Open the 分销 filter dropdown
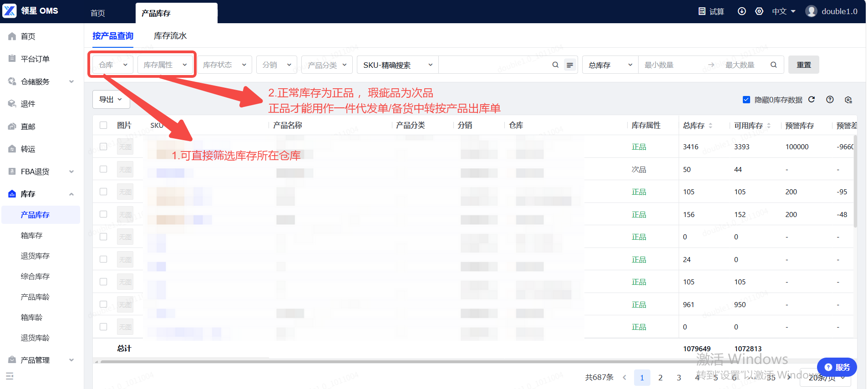 [277, 65]
